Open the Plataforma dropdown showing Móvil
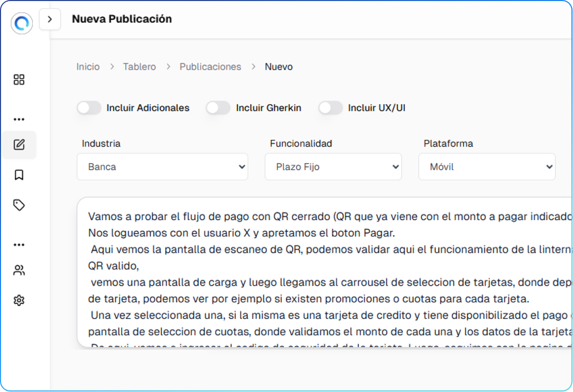The height and width of the screenshot is (392, 573). tap(487, 167)
